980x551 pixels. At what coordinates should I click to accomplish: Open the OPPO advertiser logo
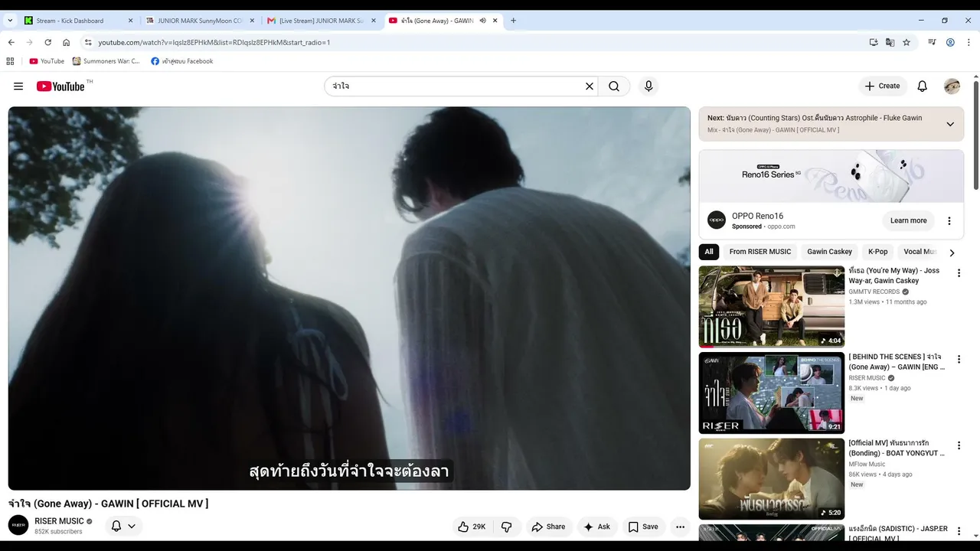(717, 220)
